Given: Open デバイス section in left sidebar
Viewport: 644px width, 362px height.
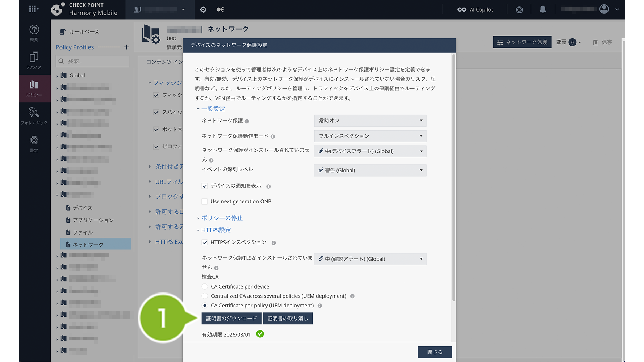Looking at the screenshot, I should coord(34,60).
